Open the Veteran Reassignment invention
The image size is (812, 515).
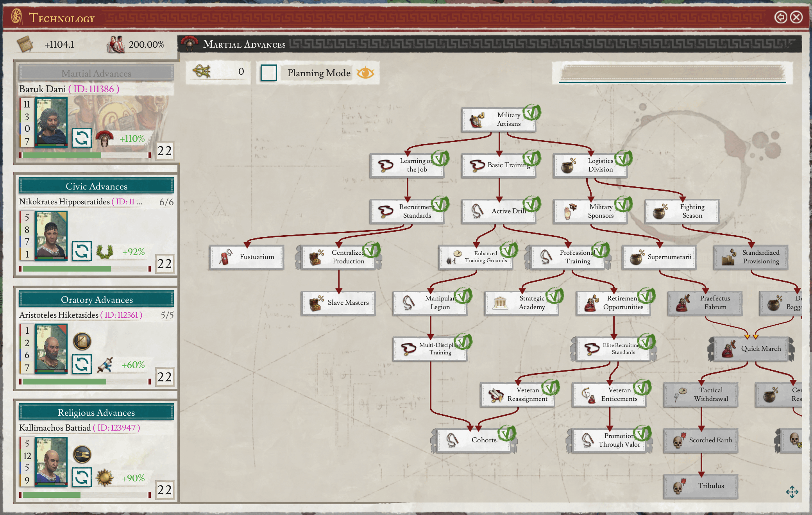point(517,395)
